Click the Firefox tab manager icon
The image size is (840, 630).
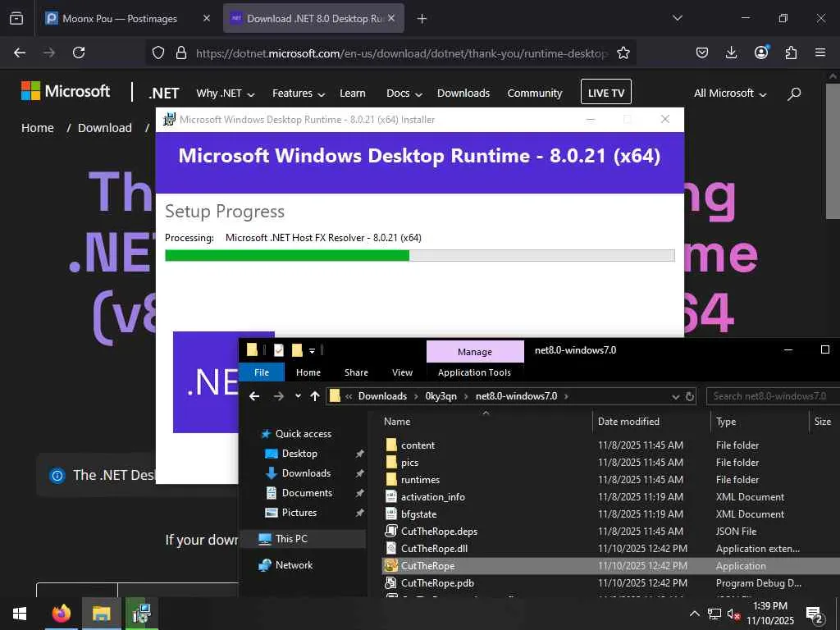pyautogui.click(x=16, y=18)
